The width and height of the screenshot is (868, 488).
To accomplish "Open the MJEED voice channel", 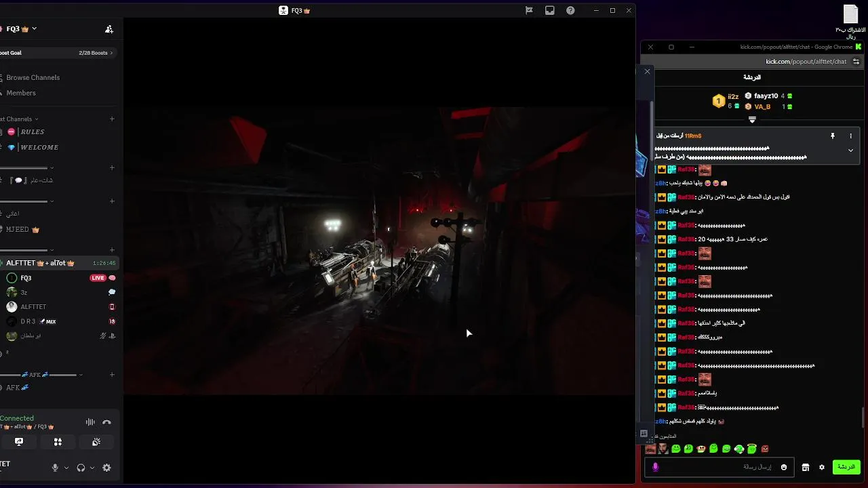I will 22,229.
